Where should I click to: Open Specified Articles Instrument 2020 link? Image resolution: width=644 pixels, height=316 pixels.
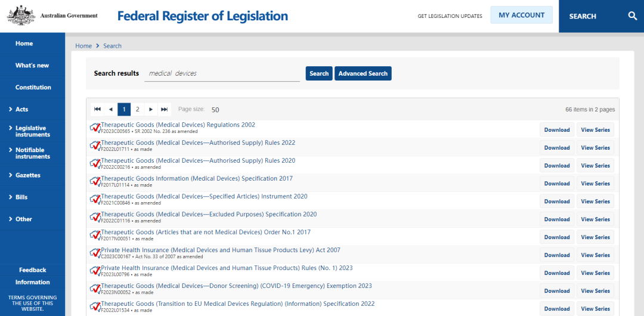pos(204,196)
